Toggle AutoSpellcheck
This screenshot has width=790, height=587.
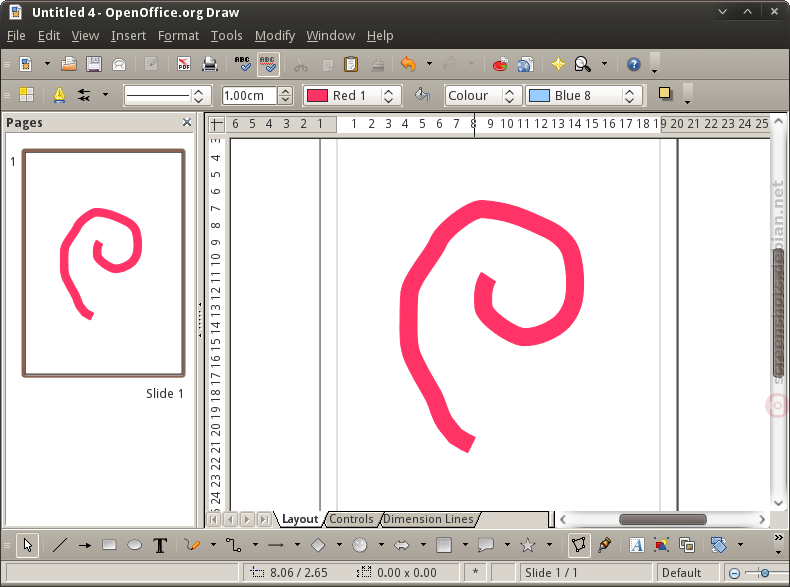tap(268, 64)
